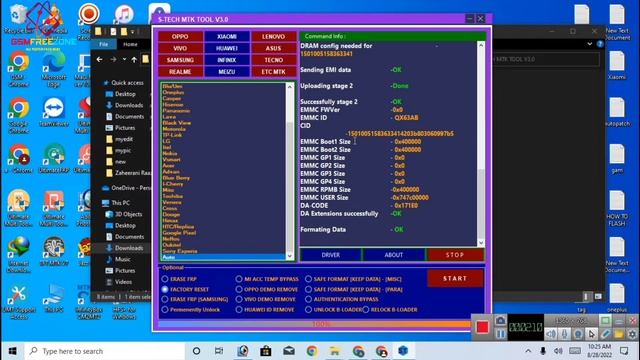Take a screenshot with recorder camera icon

[x=500, y=320]
